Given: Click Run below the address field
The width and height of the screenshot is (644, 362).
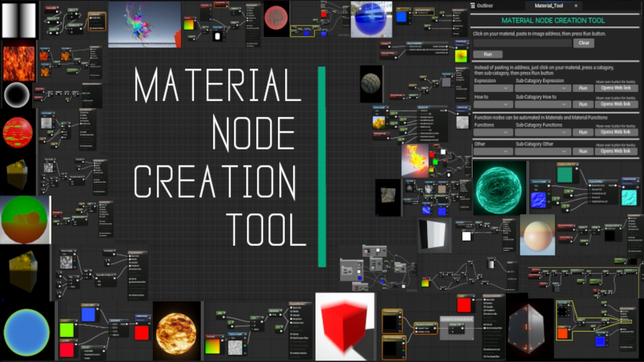Looking at the screenshot, I should coord(488,54).
